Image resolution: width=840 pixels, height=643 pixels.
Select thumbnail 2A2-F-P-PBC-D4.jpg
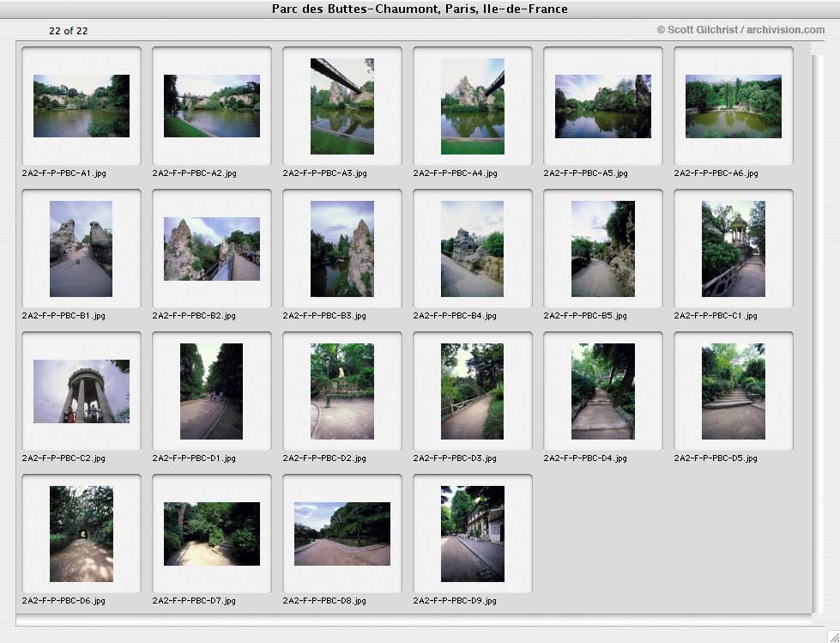coord(603,391)
